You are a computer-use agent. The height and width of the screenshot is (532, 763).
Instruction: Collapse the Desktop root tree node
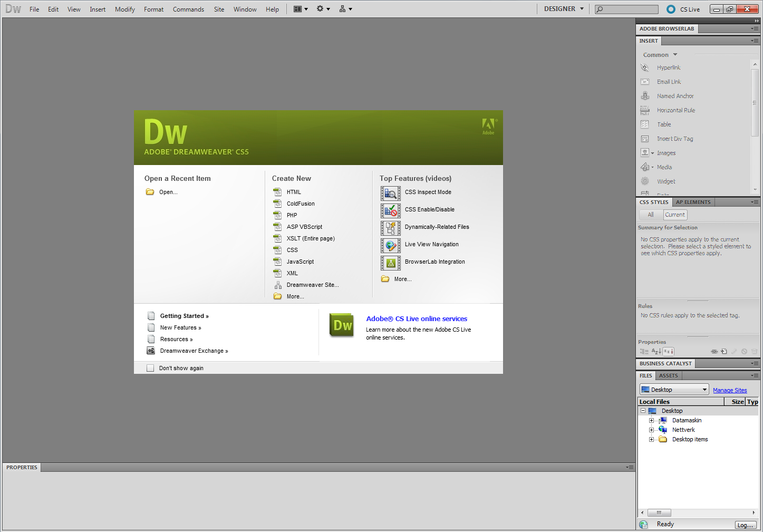pyautogui.click(x=643, y=411)
